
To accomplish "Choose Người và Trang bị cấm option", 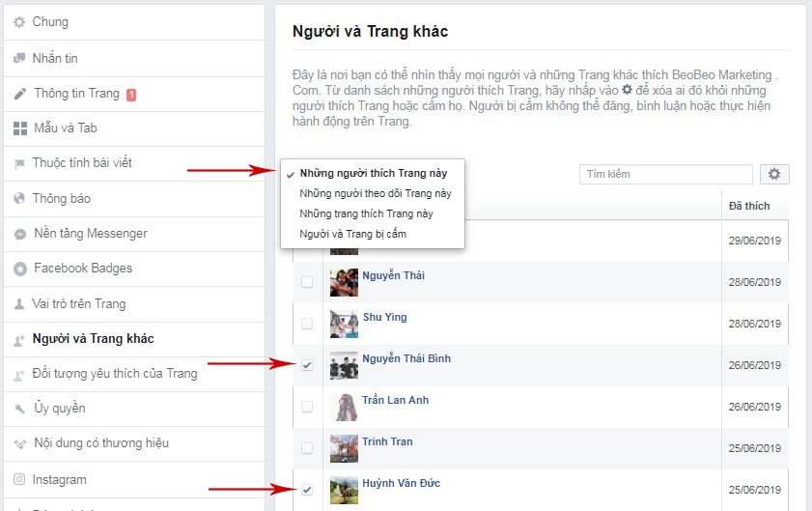I will [352, 234].
